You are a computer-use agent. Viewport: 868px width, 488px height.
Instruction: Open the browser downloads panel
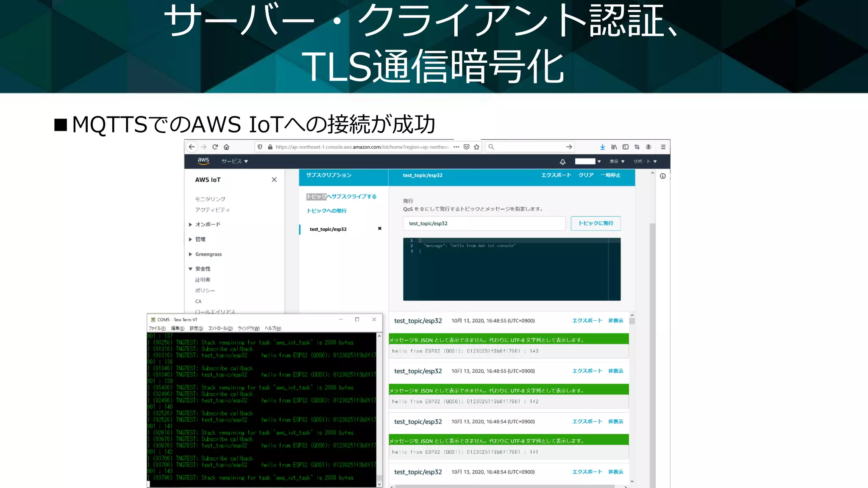tap(603, 147)
